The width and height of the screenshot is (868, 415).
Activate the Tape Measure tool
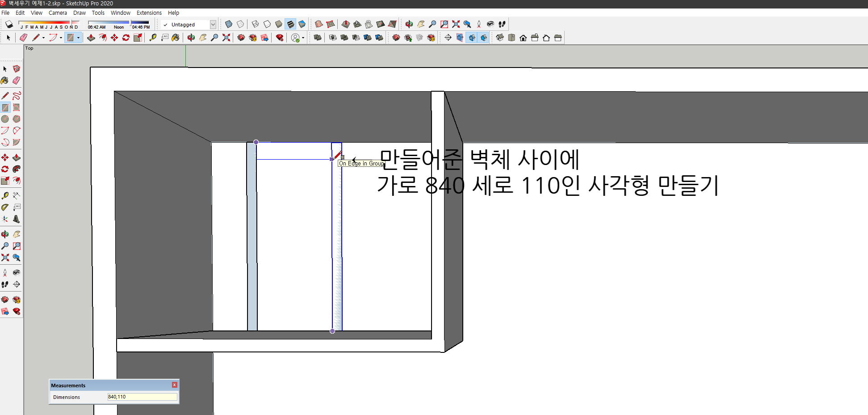coord(153,38)
